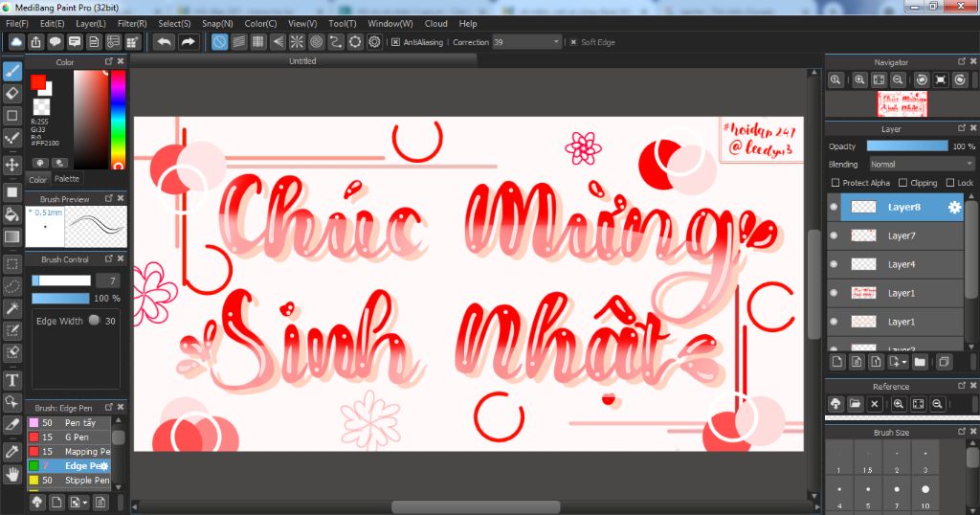Screen dimensions: 980x515
Task: Open the cloud icon in toolbar
Action: 16,42
